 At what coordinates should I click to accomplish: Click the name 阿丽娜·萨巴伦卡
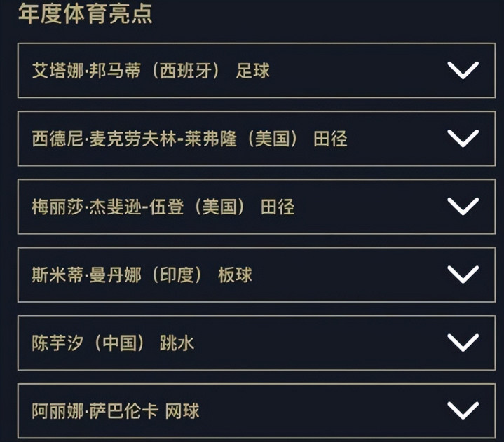94,410
